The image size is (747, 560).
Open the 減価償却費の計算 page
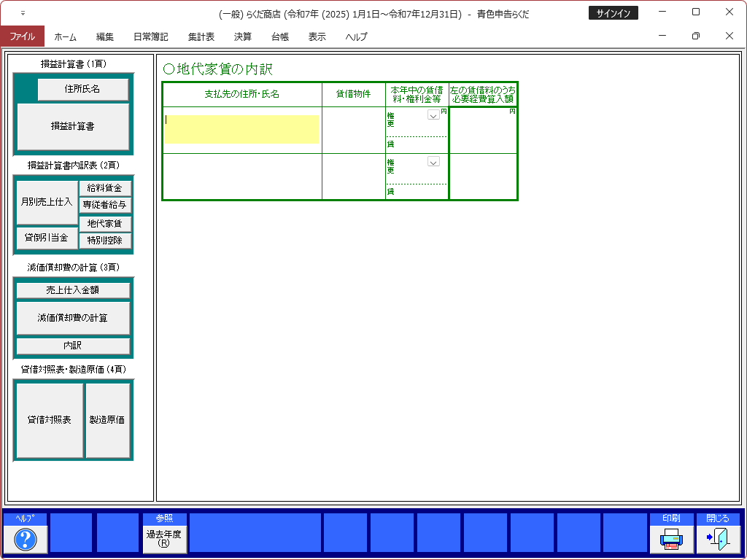(x=73, y=318)
